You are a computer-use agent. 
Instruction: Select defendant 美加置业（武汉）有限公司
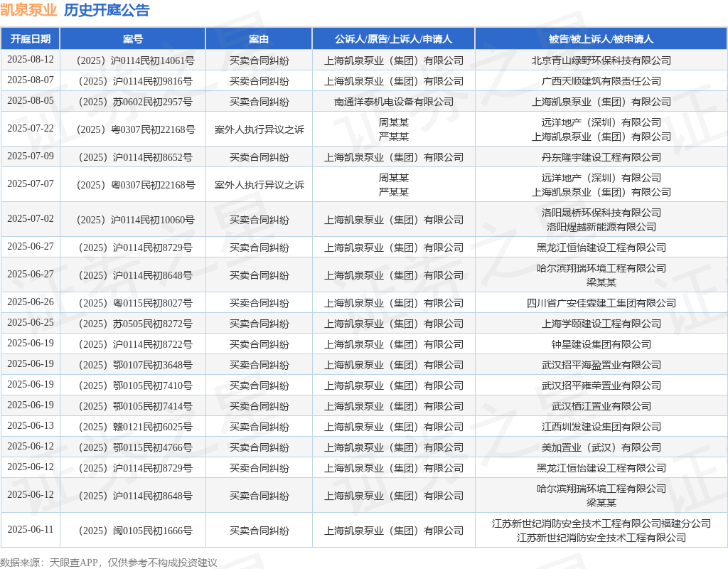pos(601,447)
